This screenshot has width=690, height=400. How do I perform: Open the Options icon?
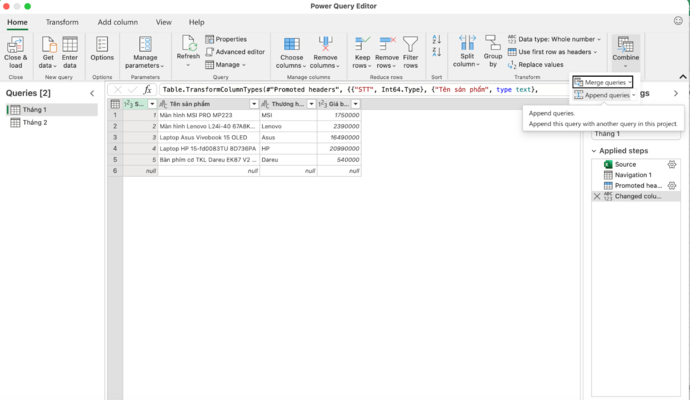(102, 44)
